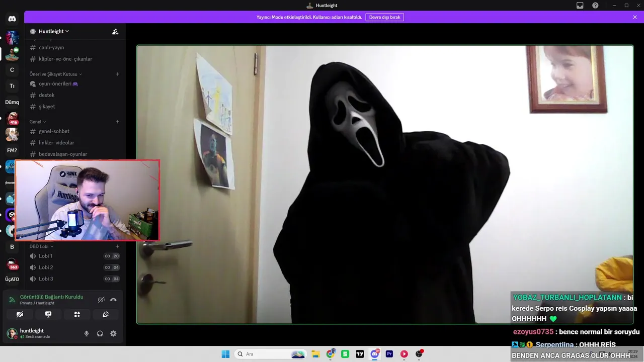Click Private / Huntleight channel link
Image resolution: width=644 pixels, height=362 pixels.
tap(37, 303)
